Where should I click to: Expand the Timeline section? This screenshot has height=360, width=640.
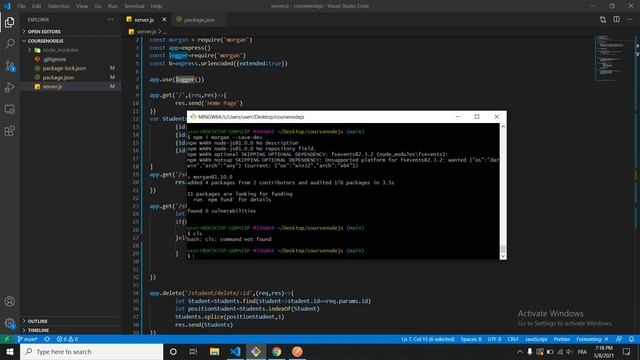(x=38, y=330)
